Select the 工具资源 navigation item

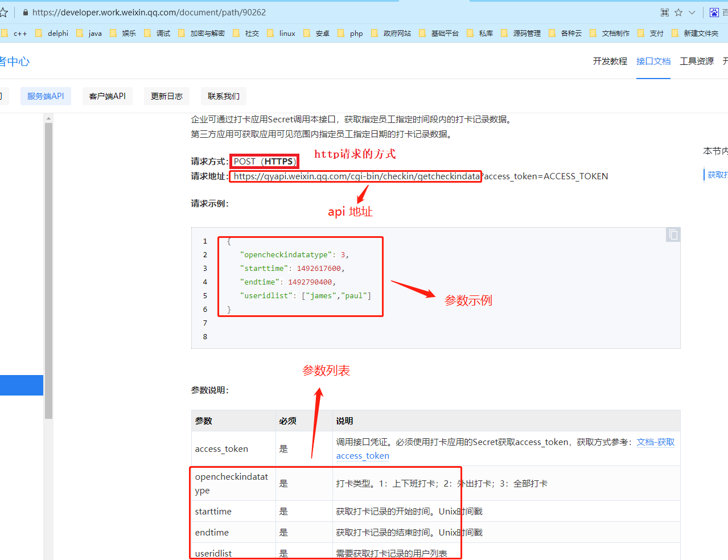point(697,61)
